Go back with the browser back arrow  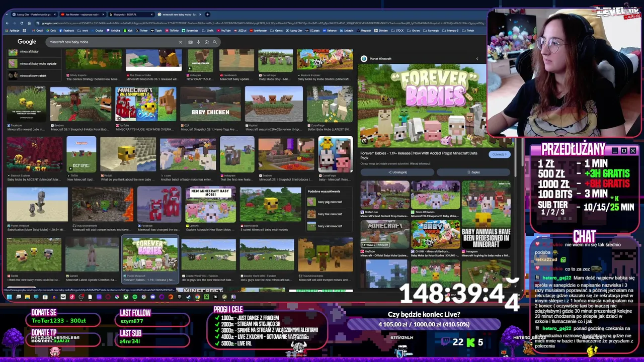8,23
